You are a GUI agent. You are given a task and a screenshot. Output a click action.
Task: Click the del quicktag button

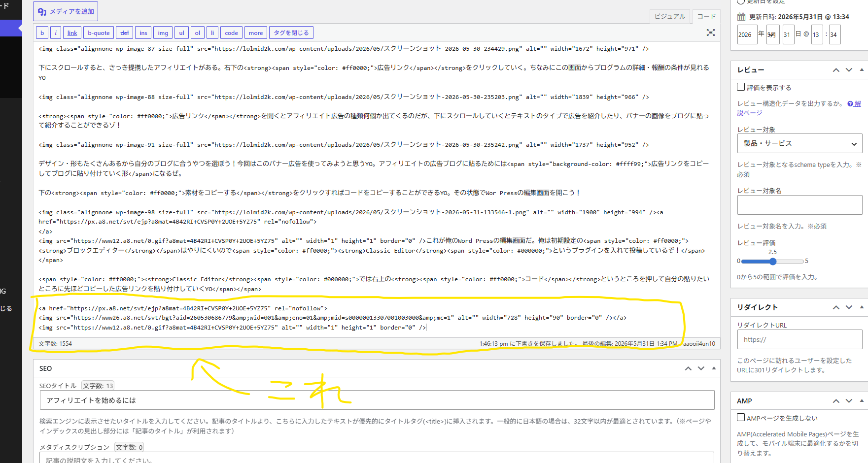pos(125,33)
